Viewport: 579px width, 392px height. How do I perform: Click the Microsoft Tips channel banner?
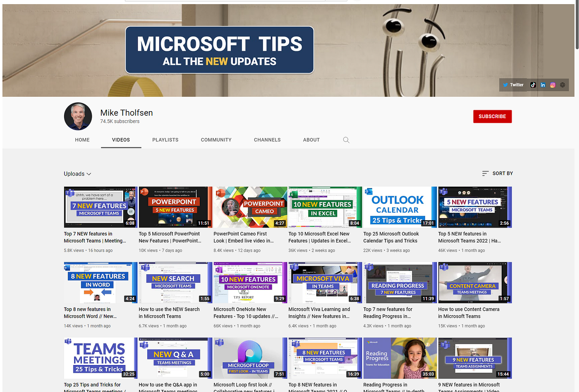click(x=288, y=50)
